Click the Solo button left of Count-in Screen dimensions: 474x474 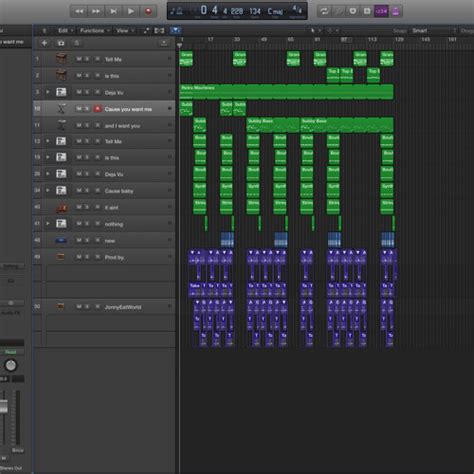tap(367, 11)
